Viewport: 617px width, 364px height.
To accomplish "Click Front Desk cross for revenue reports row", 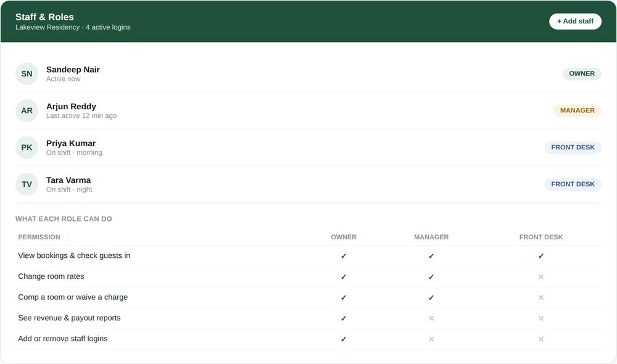I will click(x=541, y=319).
